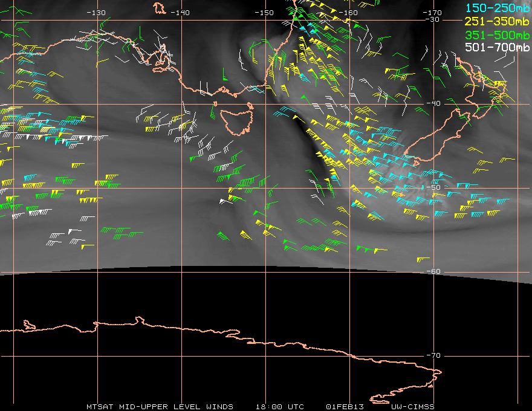532x411 pixels.
Task: Click the white 501-700mb legend entry
Action: pyautogui.click(x=497, y=47)
